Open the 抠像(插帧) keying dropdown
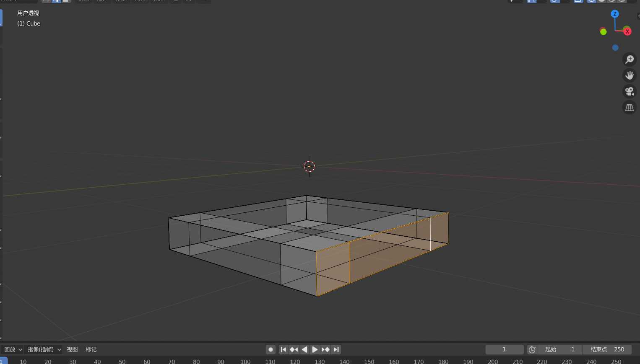The height and width of the screenshot is (364, 640). (x=44, y=349)
